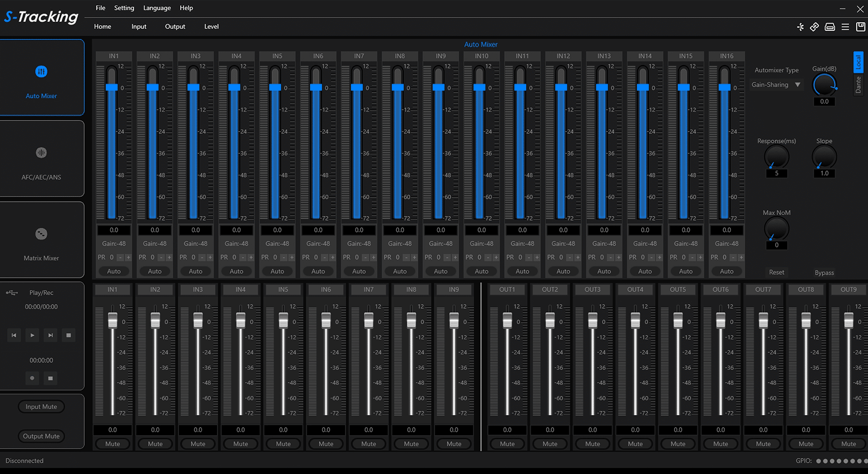The image size is (868, 474).
Task: Open the Setting menu
Action: [124, 8]
